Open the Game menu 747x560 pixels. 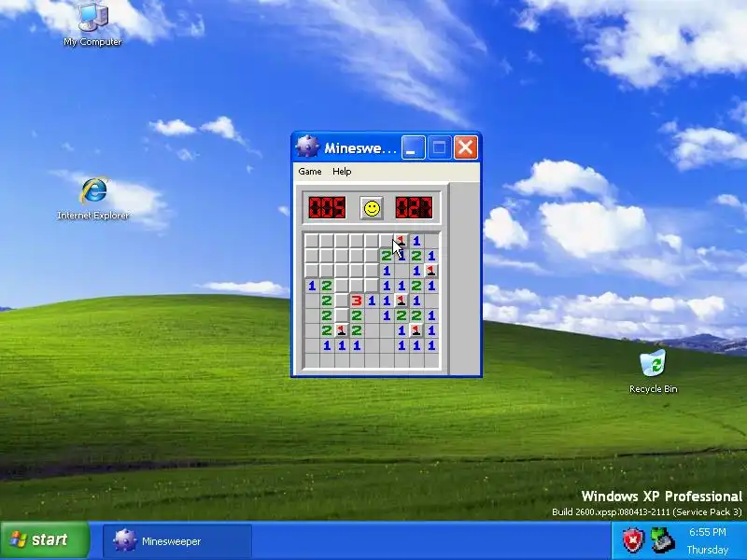tap(310, 172)
